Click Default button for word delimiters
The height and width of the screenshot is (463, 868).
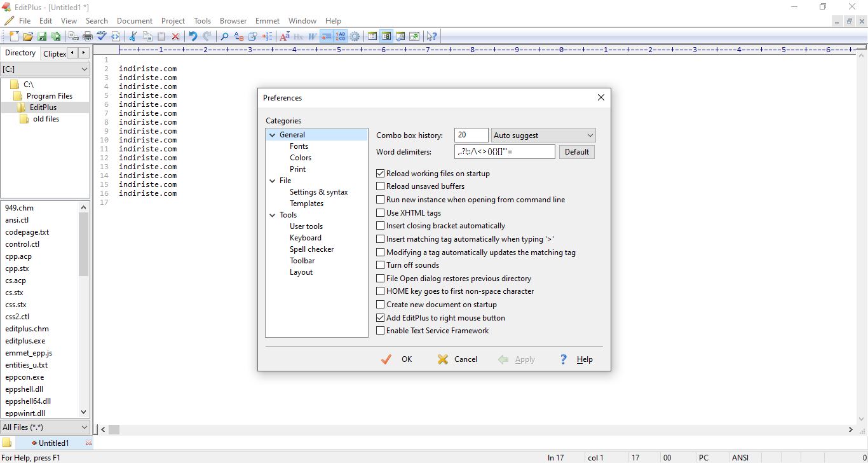pyautogui.click(x=577, y=152)
